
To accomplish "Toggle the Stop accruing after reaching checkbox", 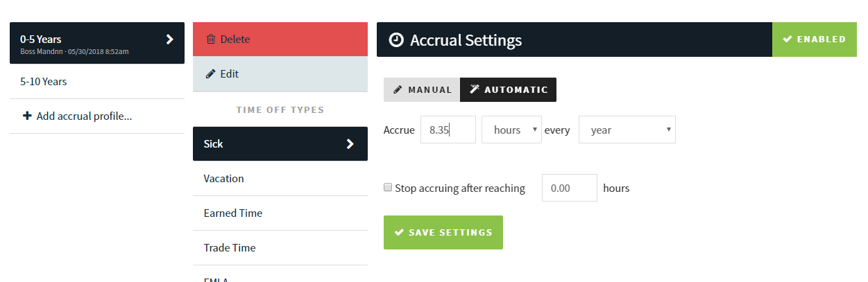I will (388, 187).
